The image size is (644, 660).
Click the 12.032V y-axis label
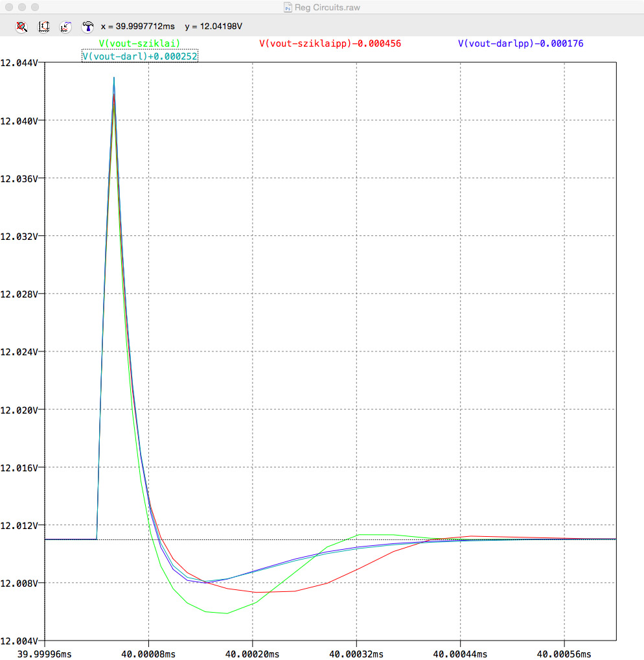(x=19, y=237)
